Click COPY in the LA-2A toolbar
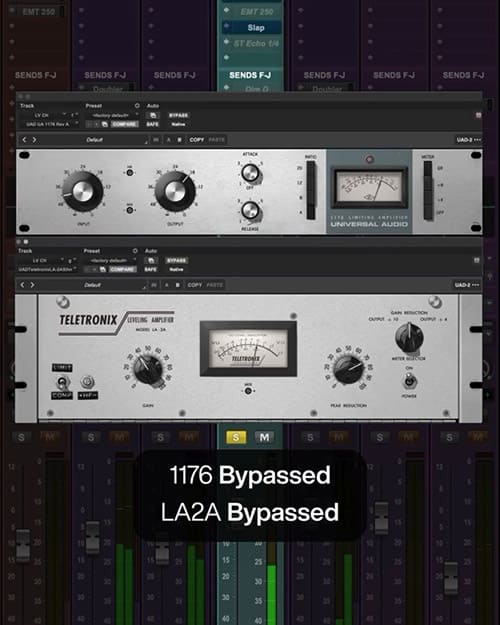This screenshot has height=625, width=500. (x=195, y=285)
